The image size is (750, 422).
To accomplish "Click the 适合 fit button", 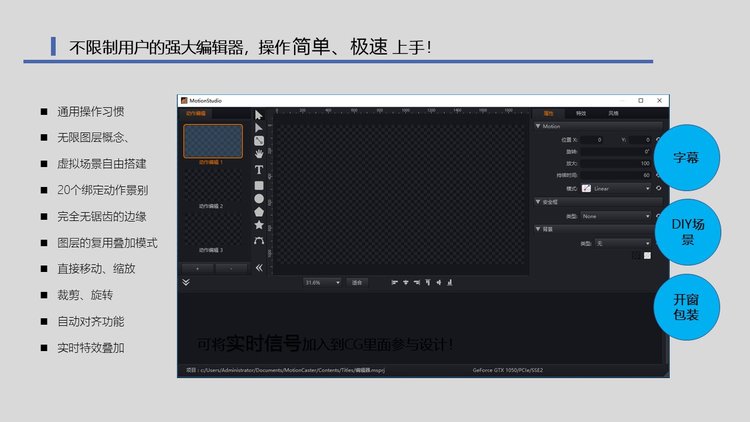I will tap(358, 282).
